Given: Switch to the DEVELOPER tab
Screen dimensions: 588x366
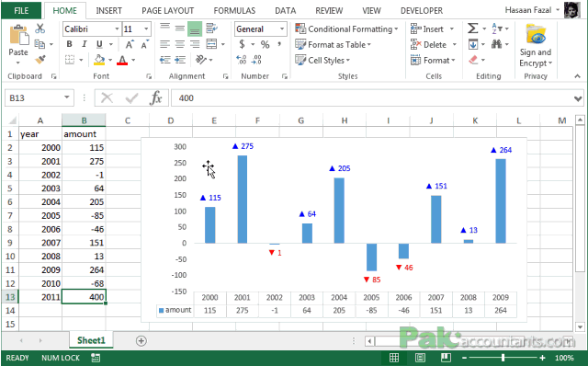Looking at the screenshot, I should click(422, 10).
